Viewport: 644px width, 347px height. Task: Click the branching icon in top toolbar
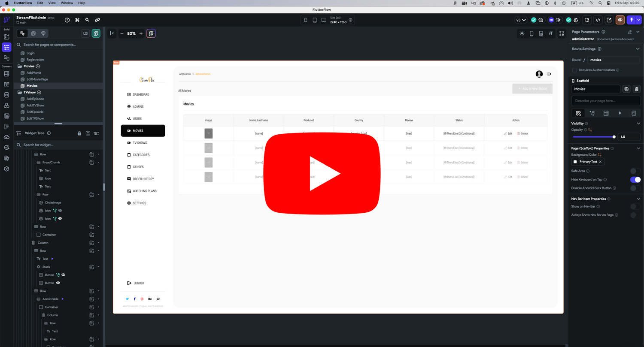pos(587,20)
